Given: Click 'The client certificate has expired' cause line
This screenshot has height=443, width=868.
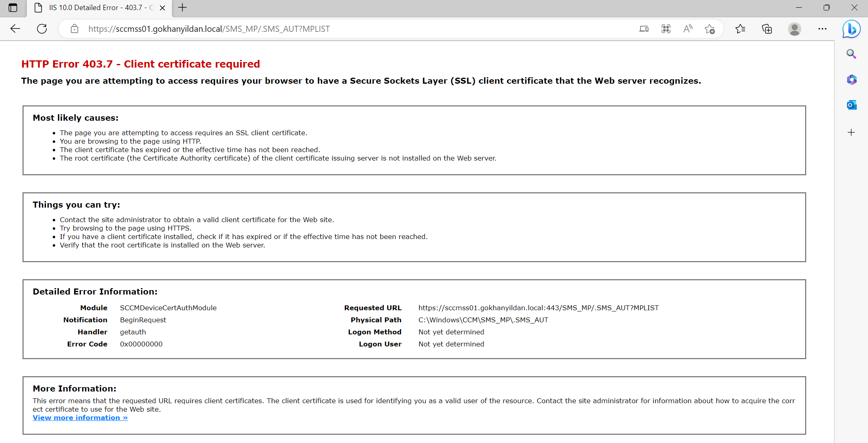Looking at the screenshot, I should [x=190, y=150].
